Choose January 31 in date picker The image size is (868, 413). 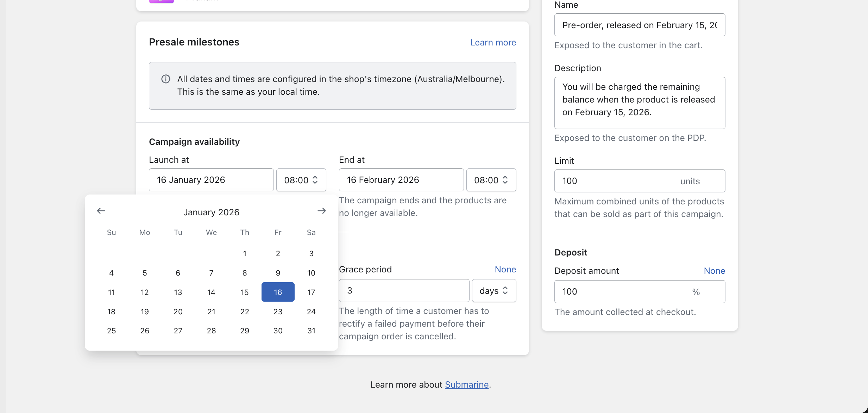coord(311,331)
